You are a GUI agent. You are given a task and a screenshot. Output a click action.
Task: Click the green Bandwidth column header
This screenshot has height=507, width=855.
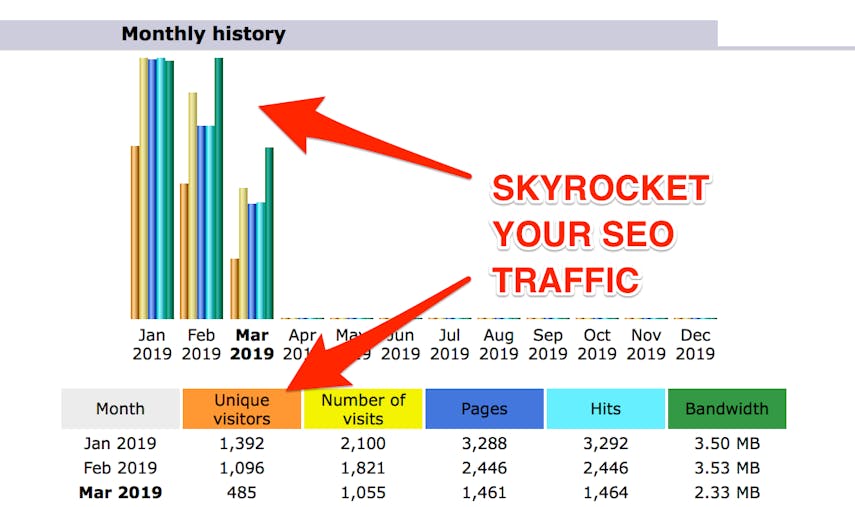727,408
